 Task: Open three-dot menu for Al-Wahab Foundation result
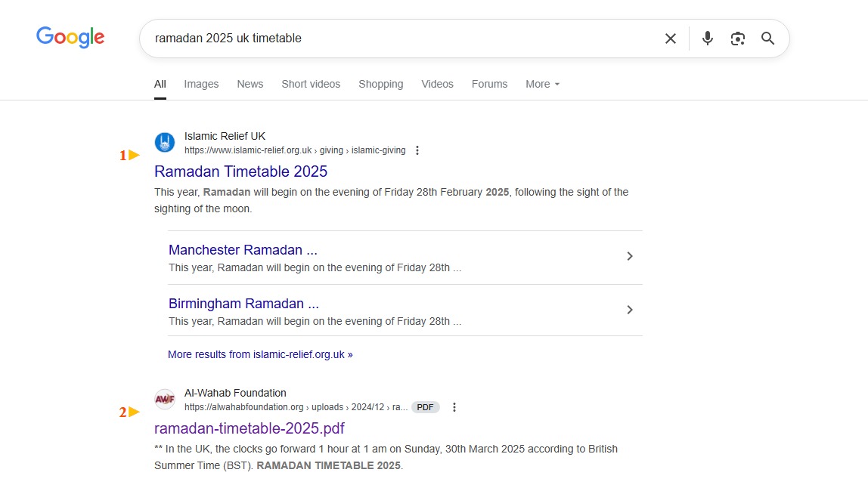point(454,407)
